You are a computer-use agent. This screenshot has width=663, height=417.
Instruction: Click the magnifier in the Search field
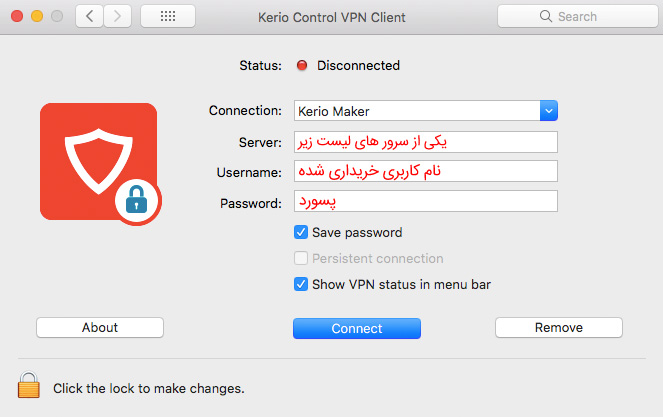point(546,17)
